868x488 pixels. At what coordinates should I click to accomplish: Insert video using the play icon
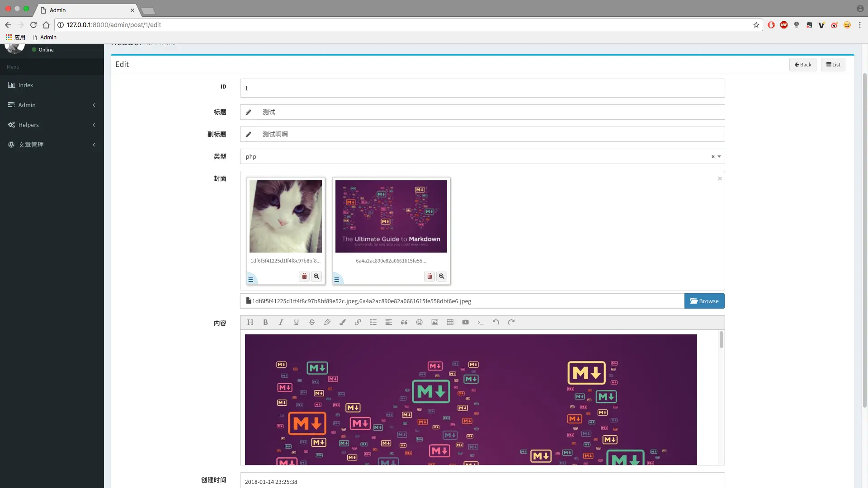coord(465,322)
